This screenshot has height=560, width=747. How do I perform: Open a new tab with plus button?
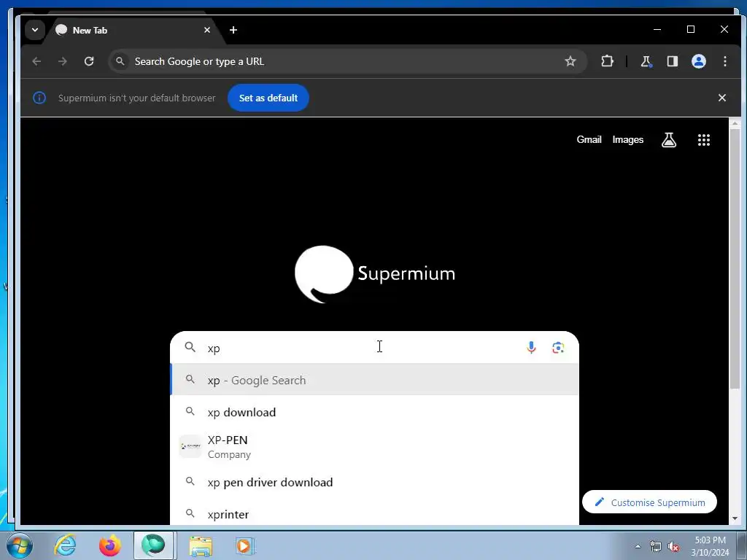coord(233,30)
